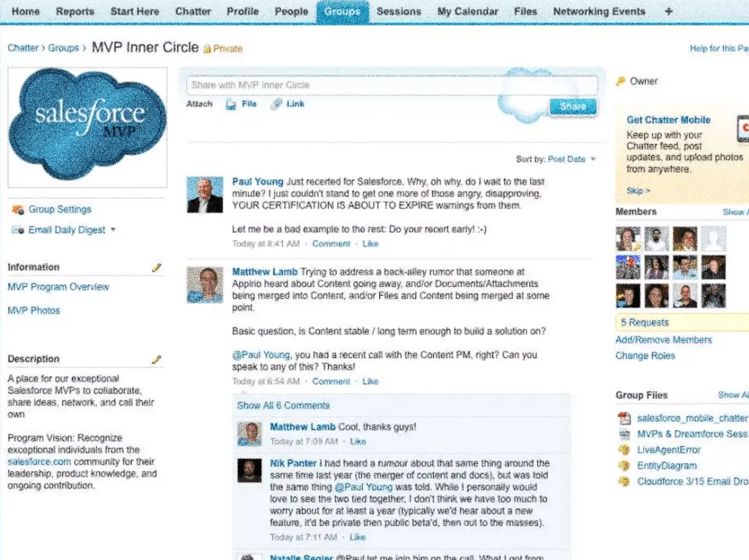Open EntityDiagram file

(667, 465)
